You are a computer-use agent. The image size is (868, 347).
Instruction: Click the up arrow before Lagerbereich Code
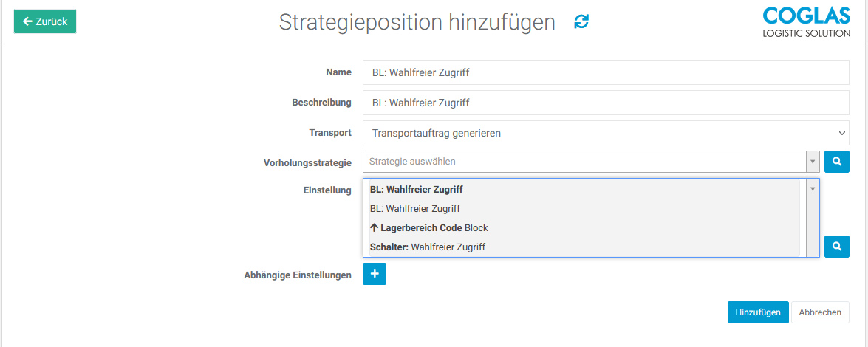pyautogui.click(x=374, y=228)
